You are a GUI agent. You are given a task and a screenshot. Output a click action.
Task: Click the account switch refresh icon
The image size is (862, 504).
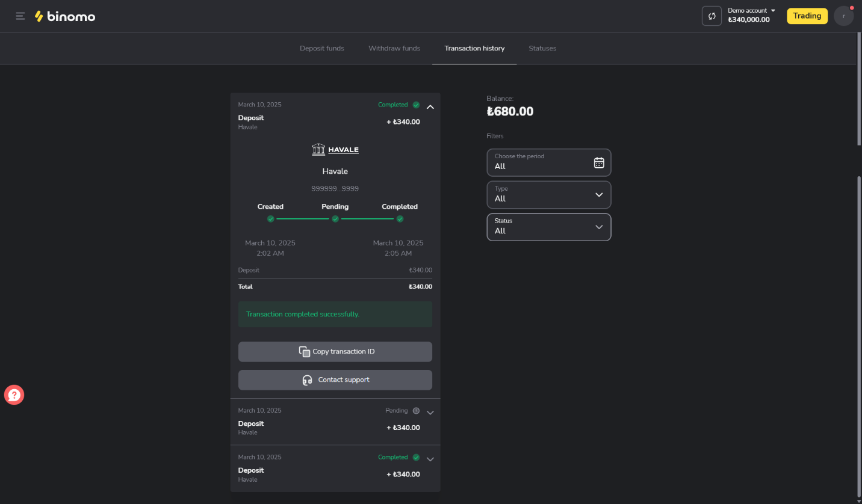click(712, 16)
